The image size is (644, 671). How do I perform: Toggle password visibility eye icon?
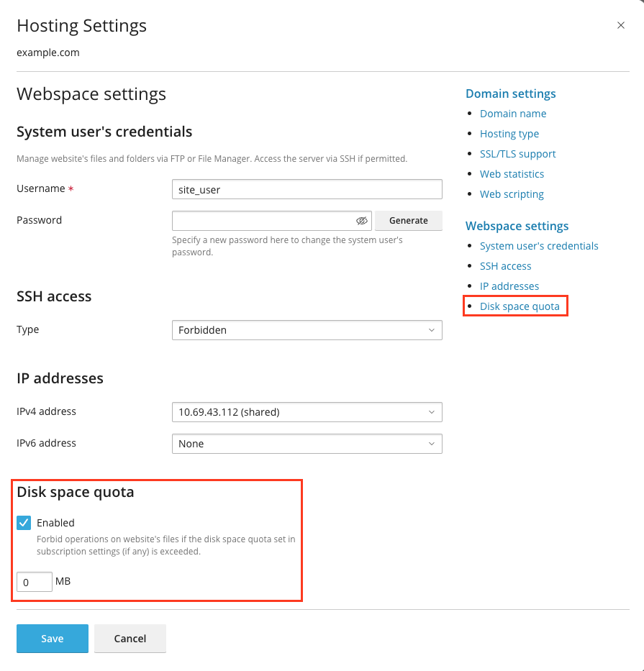tap(361, 221)
